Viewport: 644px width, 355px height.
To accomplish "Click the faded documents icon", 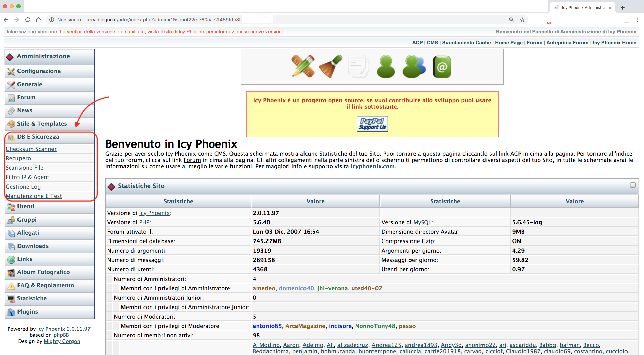I will tap(358, 66).
